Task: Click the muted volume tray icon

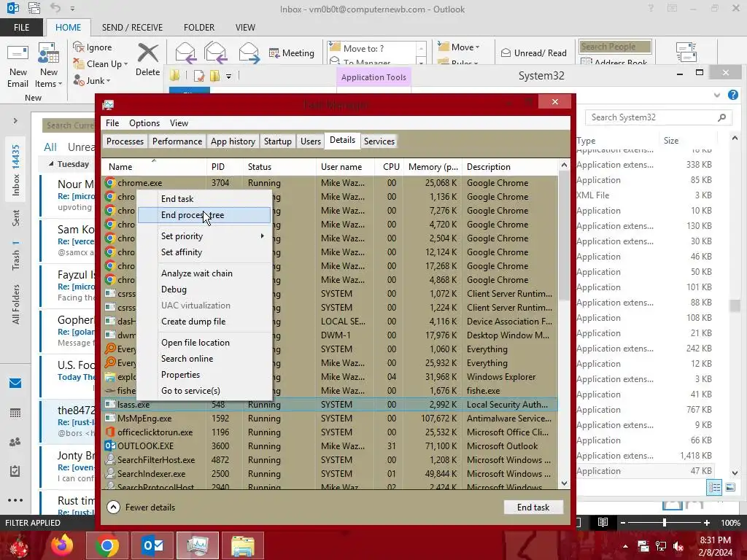Action: 678,546
